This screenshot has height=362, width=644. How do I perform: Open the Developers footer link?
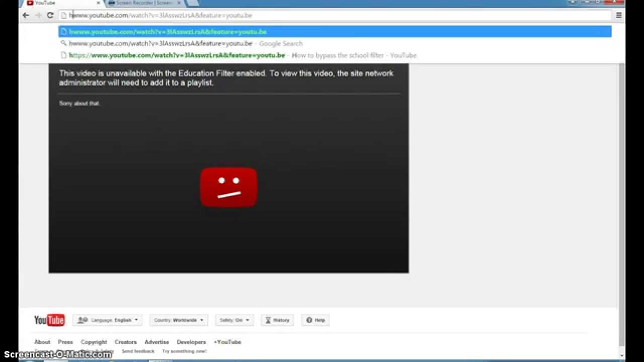point(191,342)
